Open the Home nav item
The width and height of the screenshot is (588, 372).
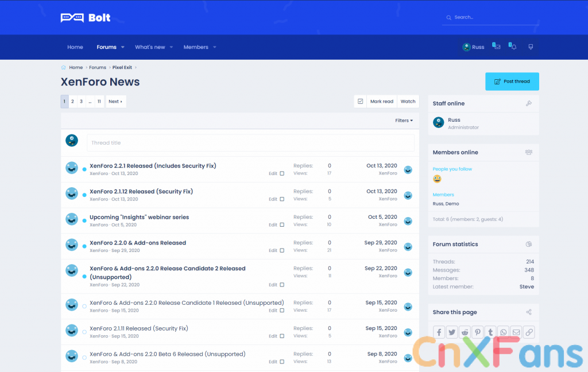click(75, 47)
